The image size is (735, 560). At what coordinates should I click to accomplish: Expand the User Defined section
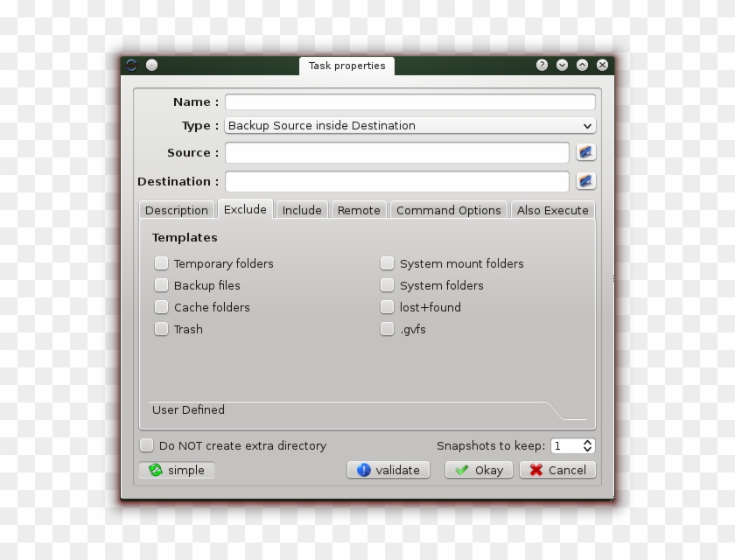click(x=188, y=409)
